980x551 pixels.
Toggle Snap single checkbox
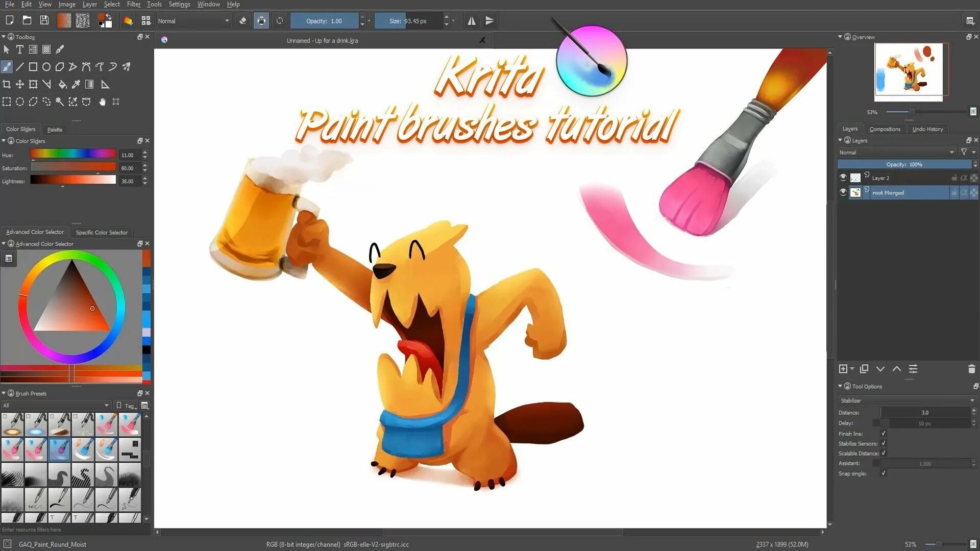tap(884, 473)
